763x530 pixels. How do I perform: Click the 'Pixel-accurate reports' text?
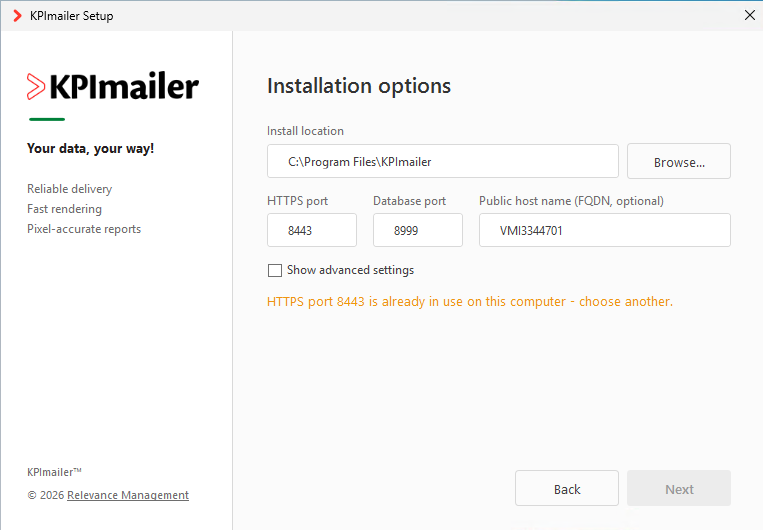tap(84, 229)
